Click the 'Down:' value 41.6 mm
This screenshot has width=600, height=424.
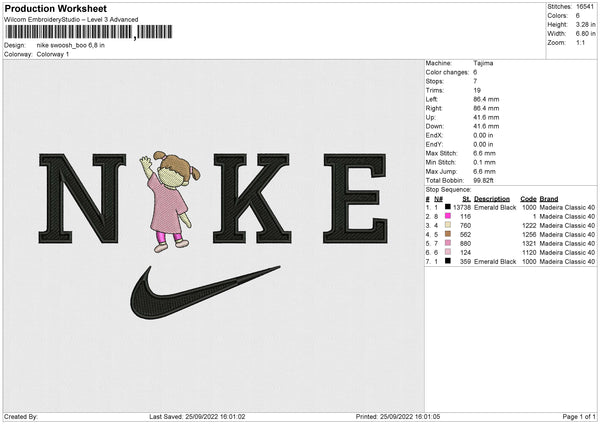[x=486, y=126]
